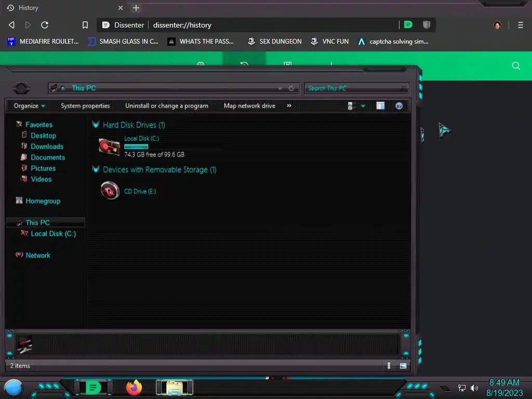This screenshot has height=399, width=532.
Task: Select Local Disk (C:) in navigation pane
Action: [x=54, y=234]
